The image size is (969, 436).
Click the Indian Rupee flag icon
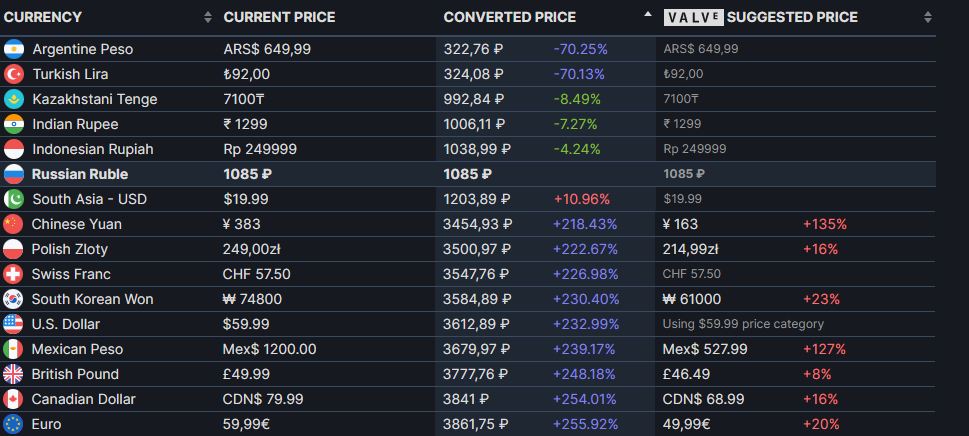click(x=14, y=124)
